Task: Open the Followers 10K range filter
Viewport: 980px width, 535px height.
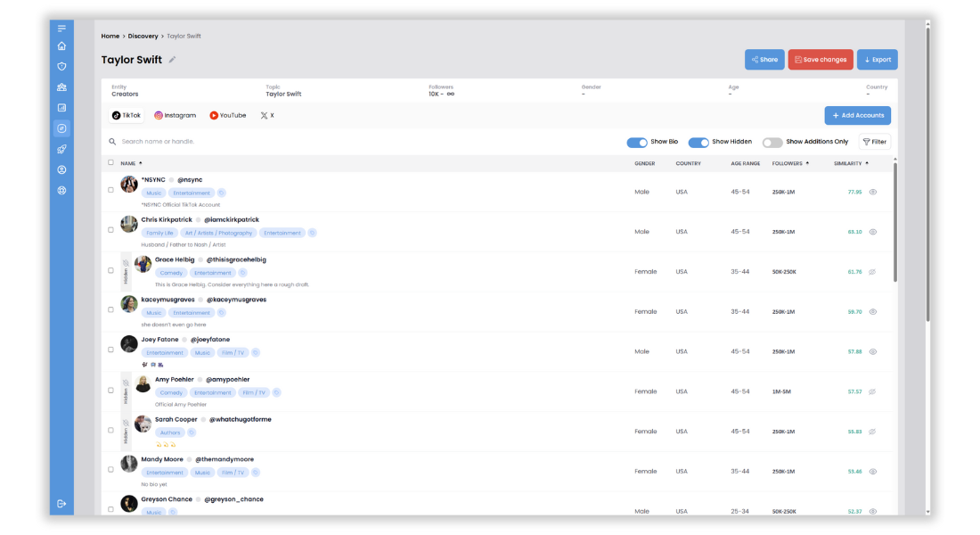Action: (x=441, y=91)
